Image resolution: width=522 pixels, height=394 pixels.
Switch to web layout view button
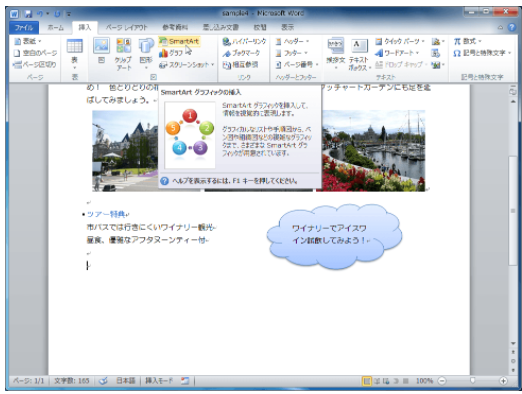pyautogui.click(x=386, y=381)
